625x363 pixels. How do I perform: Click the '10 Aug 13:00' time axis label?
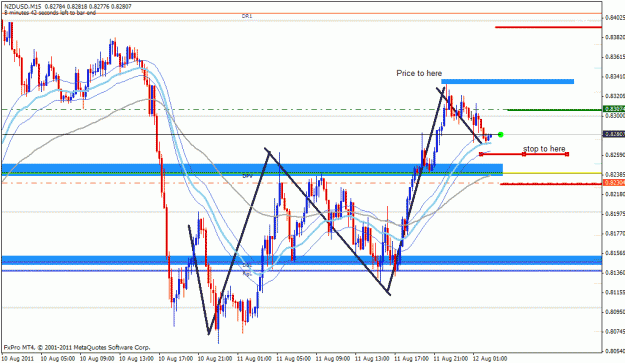tap(137, 359)
